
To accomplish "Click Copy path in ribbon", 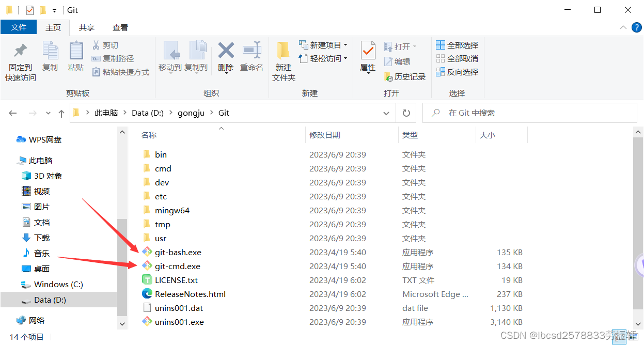I will 113,59.
